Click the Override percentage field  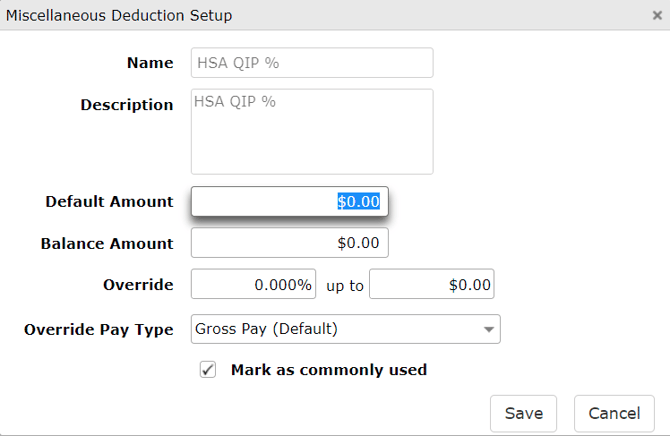253,285
